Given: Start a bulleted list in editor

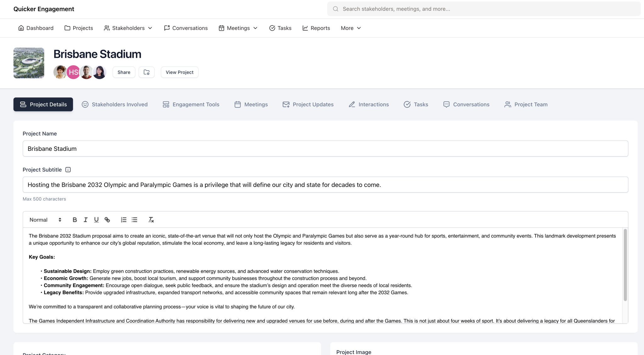Looking at the screenshot, I should (x=135, y=220).
